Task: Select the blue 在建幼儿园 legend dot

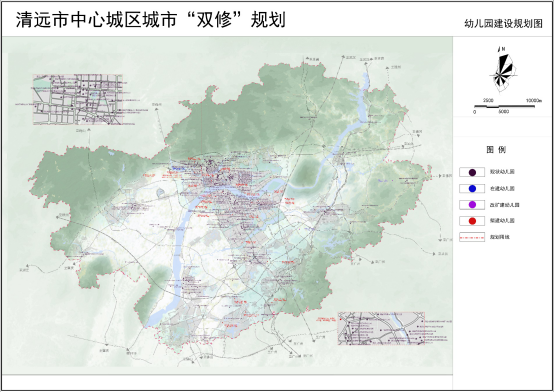Action: pyautogui.click(x=472, y=189)
